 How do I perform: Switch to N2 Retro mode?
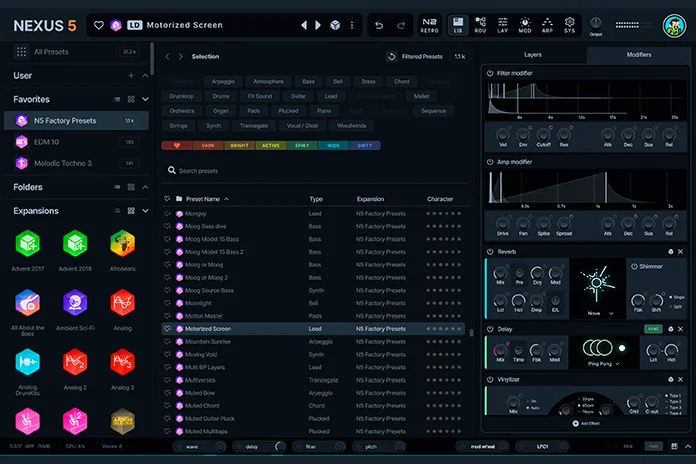tap(429, 25)
